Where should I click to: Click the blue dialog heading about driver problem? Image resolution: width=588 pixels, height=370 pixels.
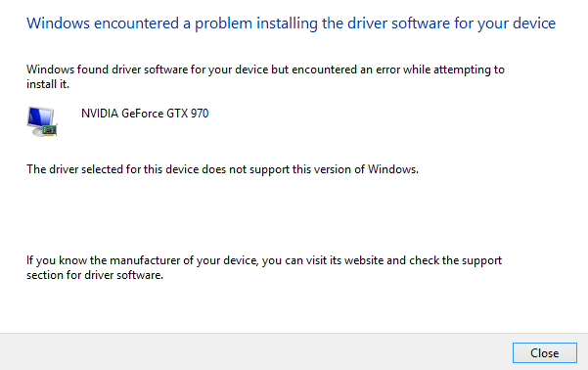291,23
